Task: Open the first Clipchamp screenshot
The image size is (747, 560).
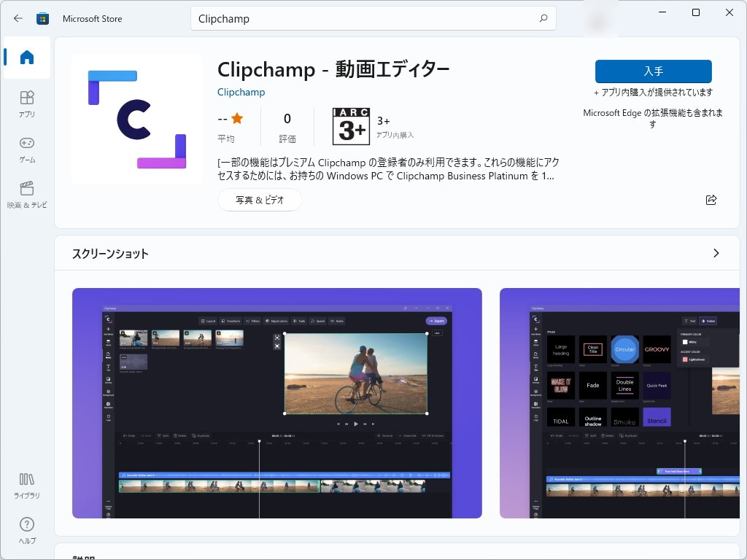Action: pos(276,402)
